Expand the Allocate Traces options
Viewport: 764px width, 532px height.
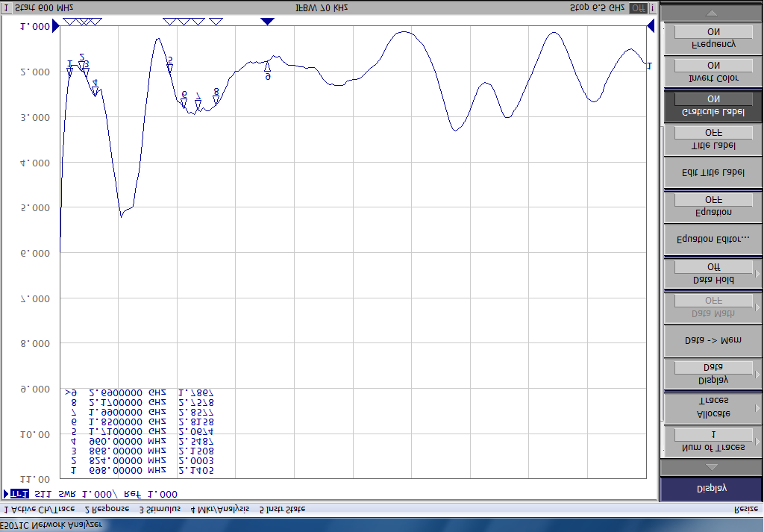(x=711, y=407)
